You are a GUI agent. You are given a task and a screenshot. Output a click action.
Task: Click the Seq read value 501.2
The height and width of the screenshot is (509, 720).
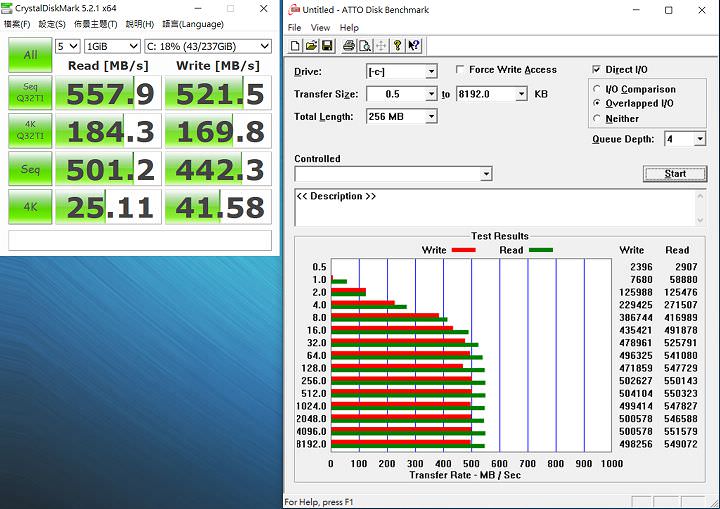pyautogui.click(x=109, y=169)
